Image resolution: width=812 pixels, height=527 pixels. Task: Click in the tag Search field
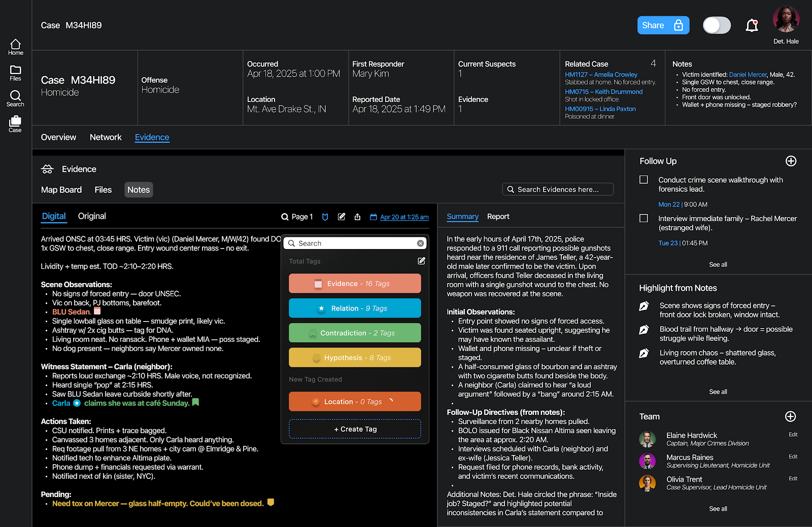(x=354, y=243)
